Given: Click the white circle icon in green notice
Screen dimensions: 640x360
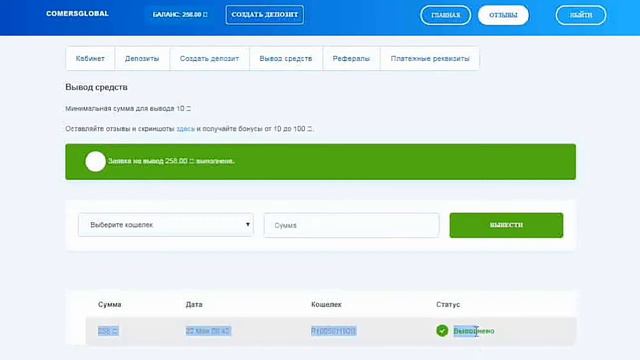Looking at the screenshot, I should [96, 161].
